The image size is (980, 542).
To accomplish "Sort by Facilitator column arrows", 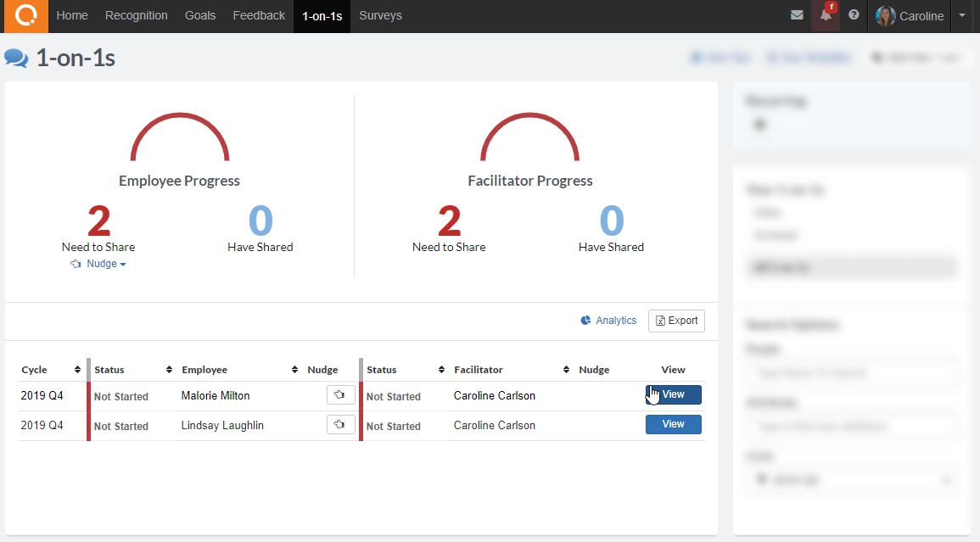I will [567, 370].
